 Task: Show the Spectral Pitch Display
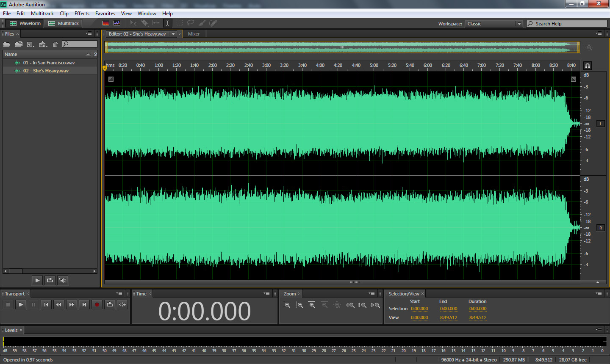[x=117, y=23]
